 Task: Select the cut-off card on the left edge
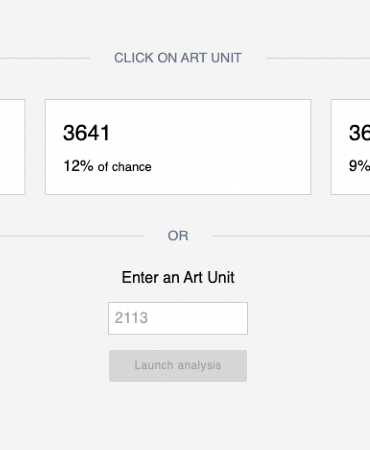(x=12, y=147)
